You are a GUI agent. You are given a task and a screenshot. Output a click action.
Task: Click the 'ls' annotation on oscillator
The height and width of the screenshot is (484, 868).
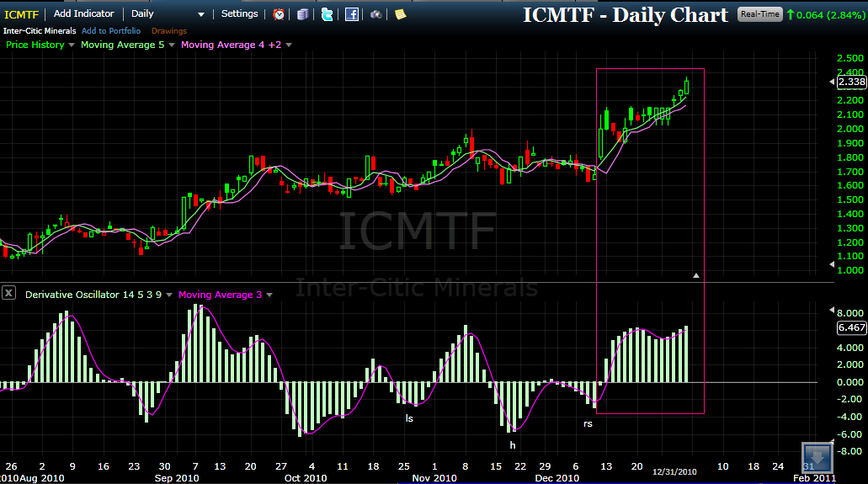point(409,418)
